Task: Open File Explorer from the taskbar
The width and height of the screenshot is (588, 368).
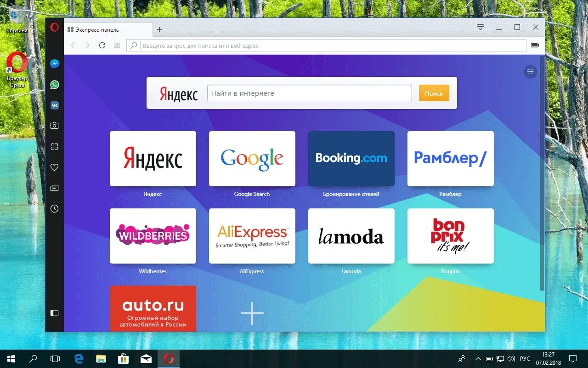Action: [x=101, y=359]
